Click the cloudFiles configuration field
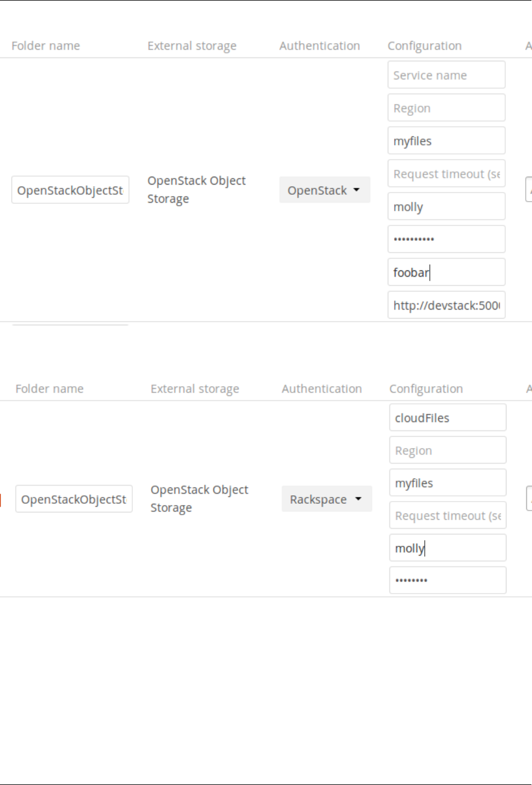532x785 pixels. tap(447, 418)
